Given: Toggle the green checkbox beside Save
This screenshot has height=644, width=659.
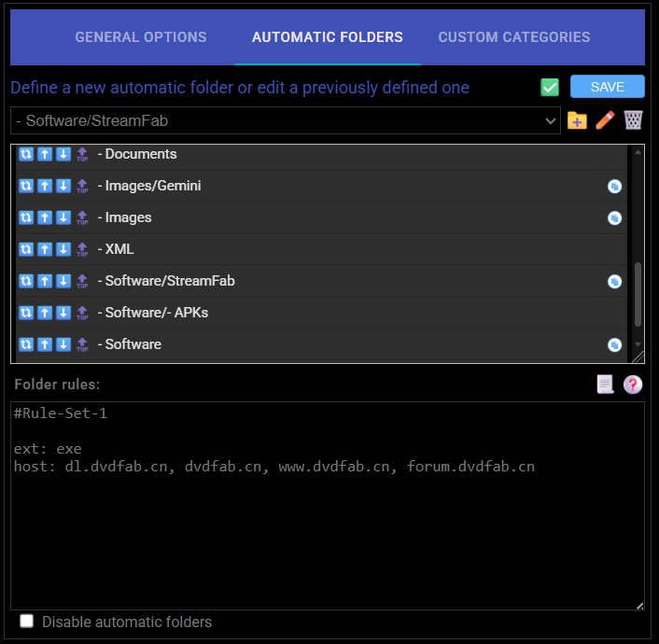Looking at the screenshot, I should [x=550, y=87].
